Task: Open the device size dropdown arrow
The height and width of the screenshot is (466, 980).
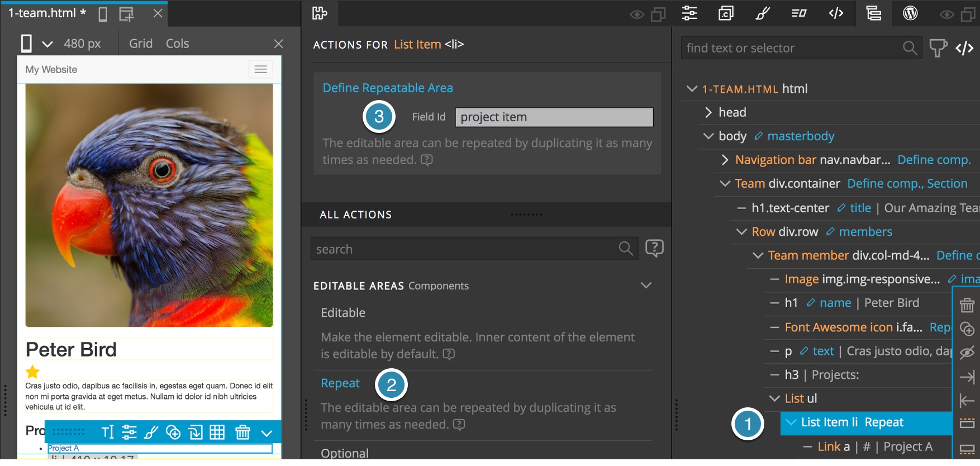Action: point(47,44)
